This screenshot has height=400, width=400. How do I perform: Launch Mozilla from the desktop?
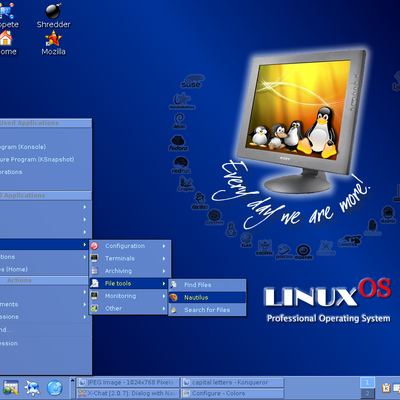(53, 43)
